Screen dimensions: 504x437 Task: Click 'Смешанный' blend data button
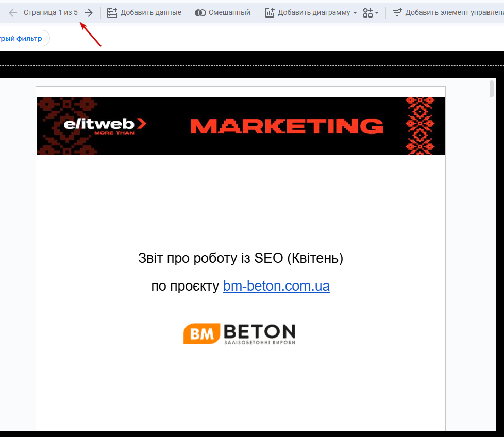point(223,12)
